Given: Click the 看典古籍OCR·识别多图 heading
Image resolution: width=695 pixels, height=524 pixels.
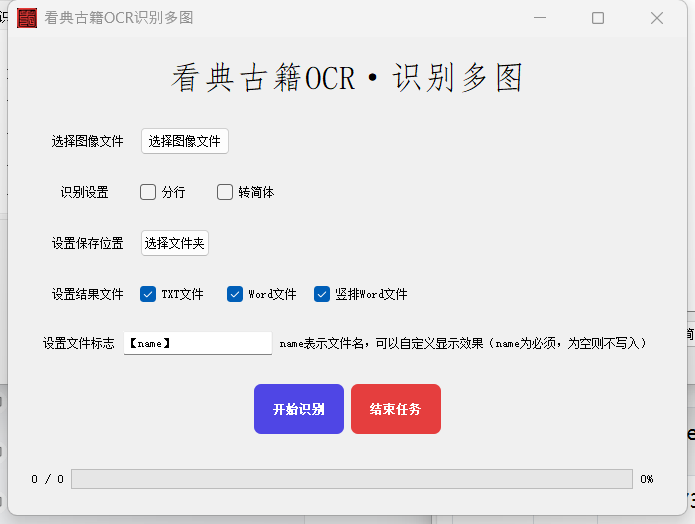Looking at the screenshot, I should (347, 78).
